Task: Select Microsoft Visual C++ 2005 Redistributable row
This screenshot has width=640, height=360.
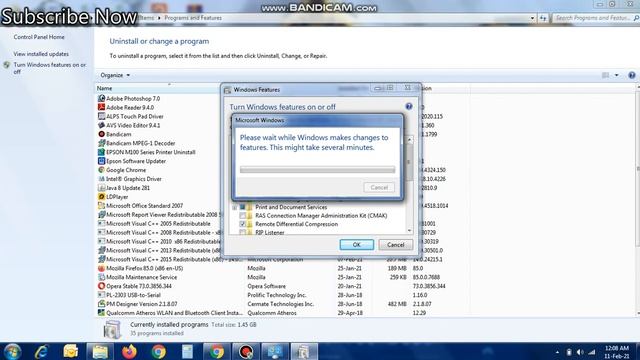Action: 159,224
